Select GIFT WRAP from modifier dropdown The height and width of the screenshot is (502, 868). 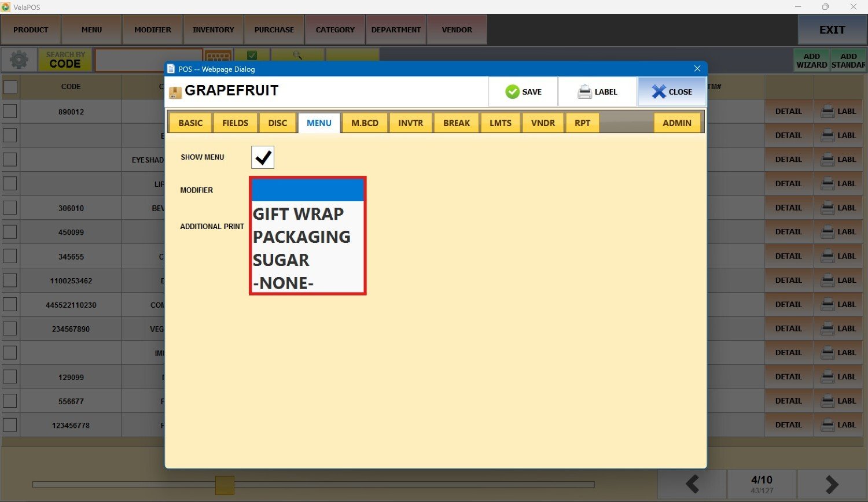(x=299, y=214)
